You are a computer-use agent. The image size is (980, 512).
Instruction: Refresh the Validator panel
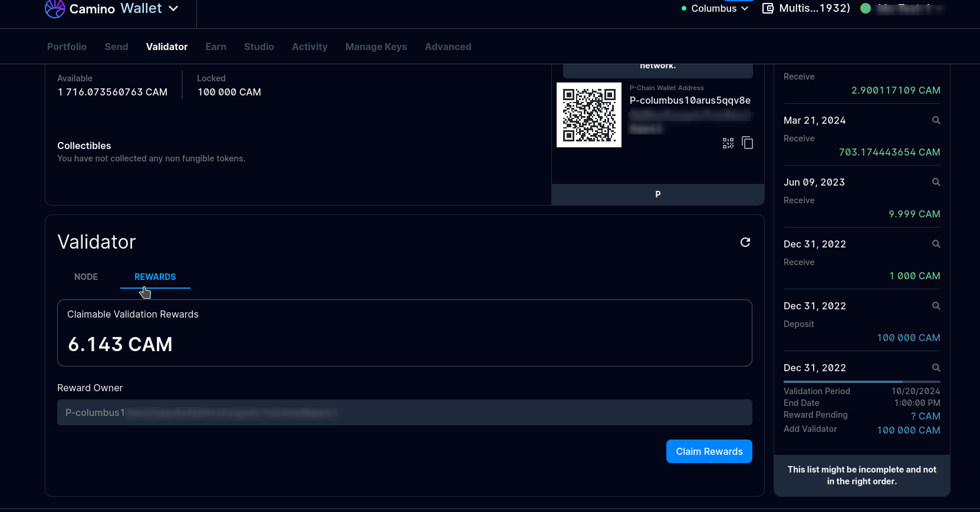tap(745, 242)
